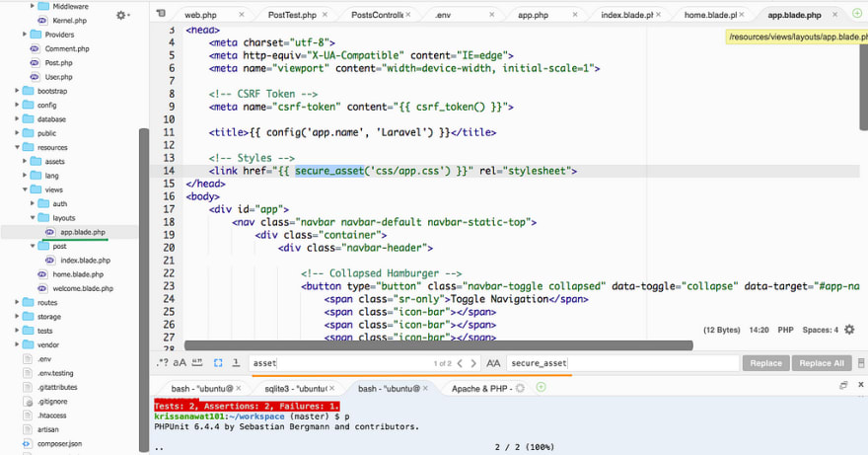Switch to .env editor tab
Screen dimensions: 868x455
(443, 15)
